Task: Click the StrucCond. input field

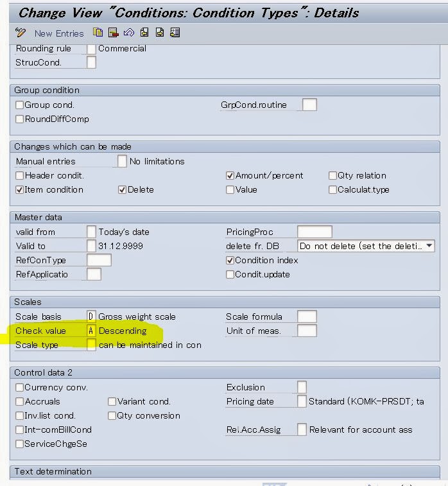Action: pyautogui.click(x=91, y=63)
